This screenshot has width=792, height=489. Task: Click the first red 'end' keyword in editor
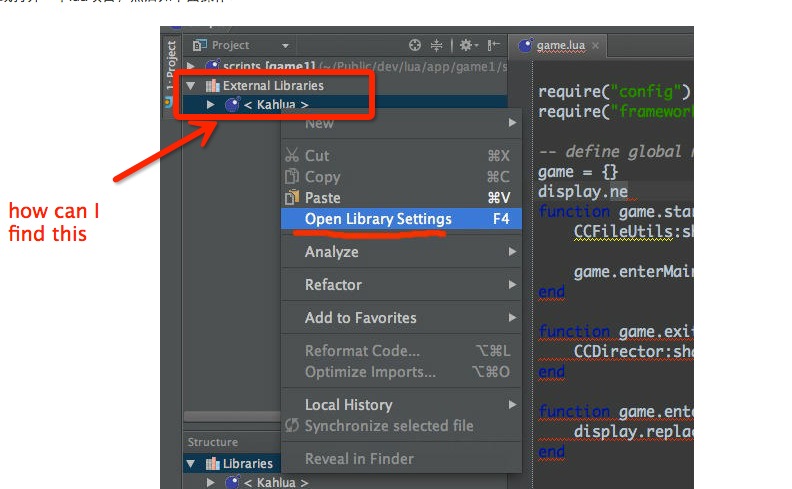[x=551, y=291]
